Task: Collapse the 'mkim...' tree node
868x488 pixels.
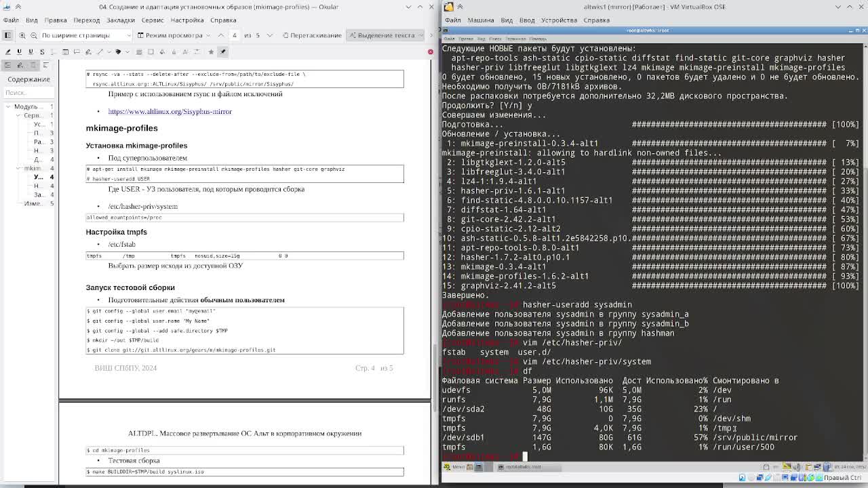Action: 18,168
